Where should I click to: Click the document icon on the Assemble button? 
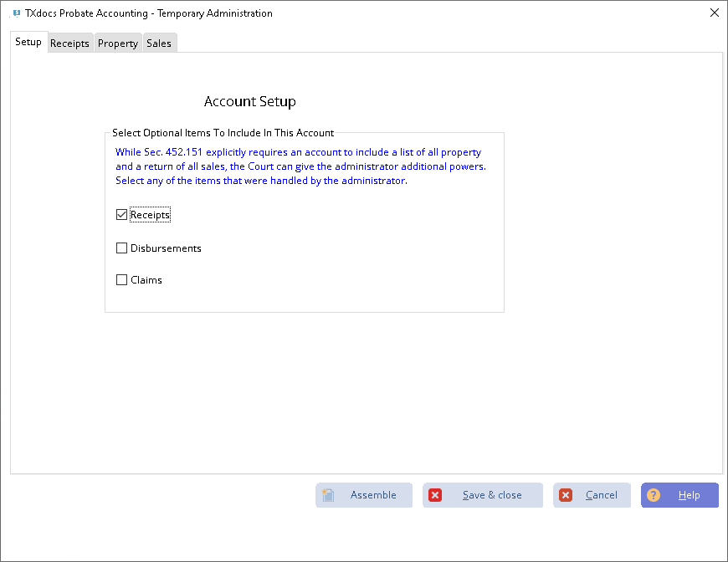coord(329,495)
